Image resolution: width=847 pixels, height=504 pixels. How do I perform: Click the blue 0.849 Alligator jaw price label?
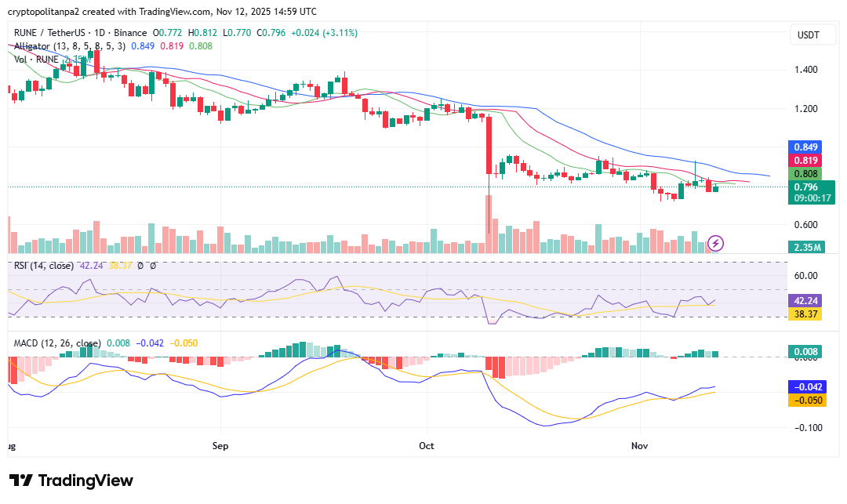click(805, 147)
